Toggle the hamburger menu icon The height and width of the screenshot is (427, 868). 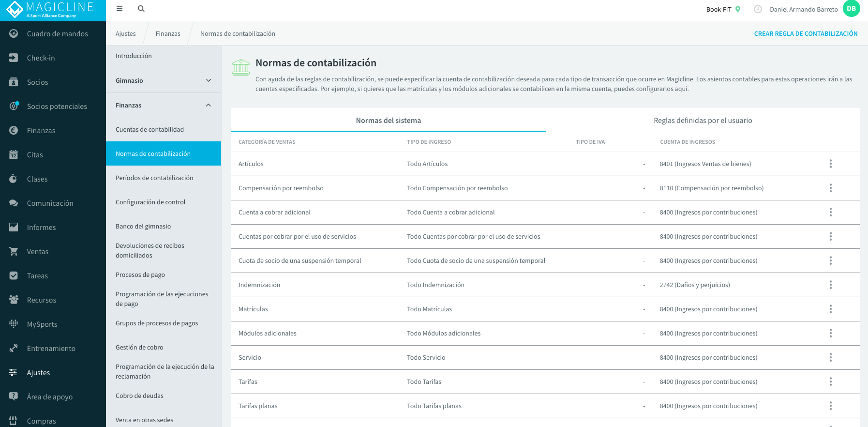(x=120, y=9)
